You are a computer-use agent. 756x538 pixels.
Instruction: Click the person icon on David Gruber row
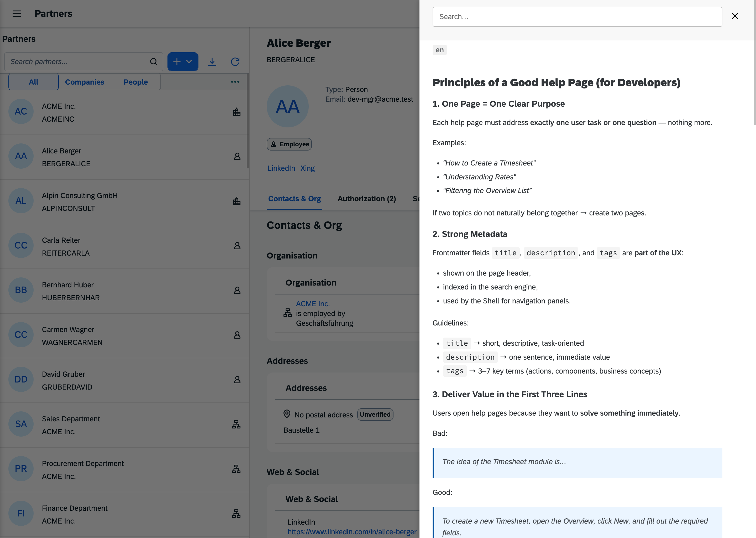coord(237,380)
